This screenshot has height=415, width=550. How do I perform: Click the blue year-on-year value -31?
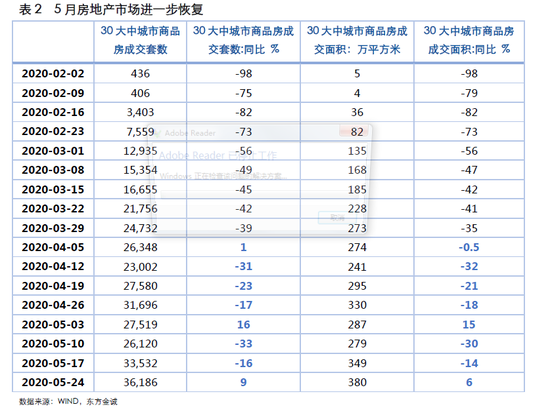coord(243,267)
